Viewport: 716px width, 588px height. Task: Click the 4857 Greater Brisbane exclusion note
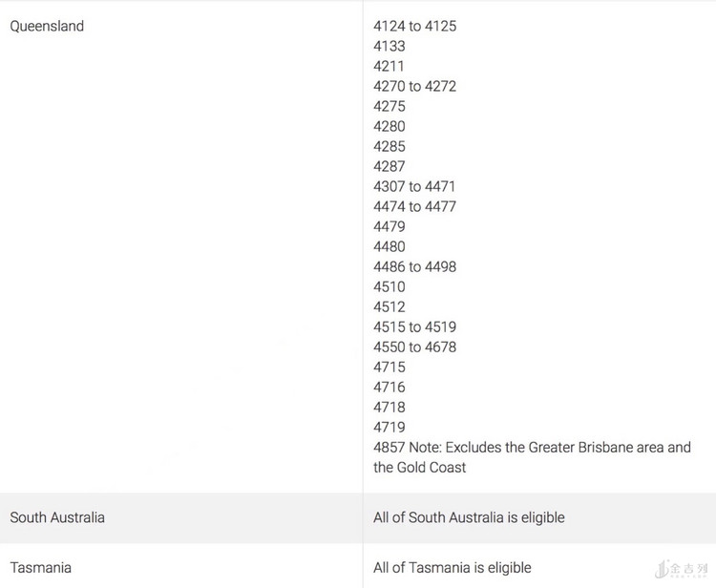[532, 447]
